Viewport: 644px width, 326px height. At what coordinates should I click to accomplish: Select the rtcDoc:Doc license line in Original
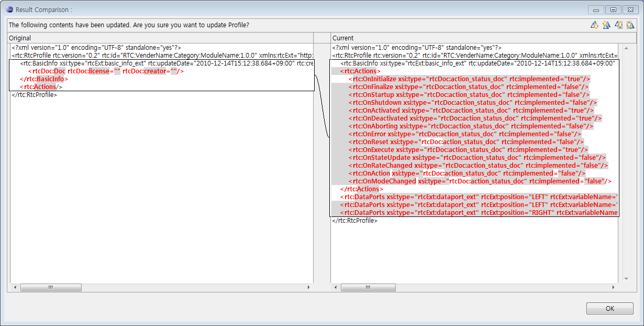point(106,71)
